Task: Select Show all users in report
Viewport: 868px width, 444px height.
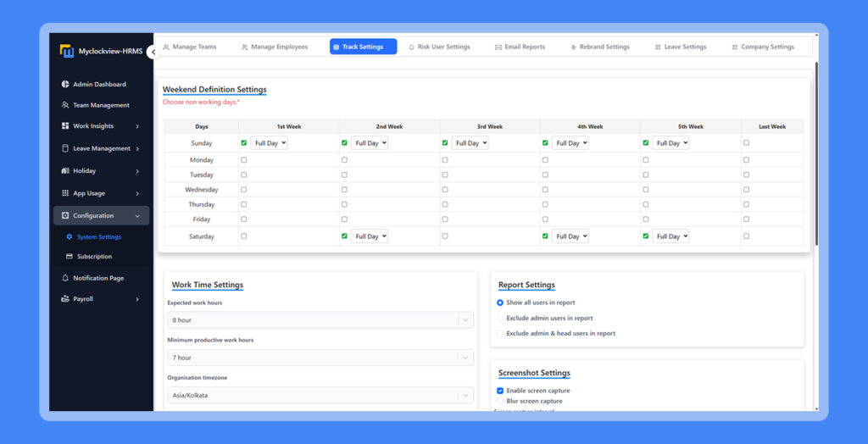Action: pyautogui.click(x=500, y=302)
